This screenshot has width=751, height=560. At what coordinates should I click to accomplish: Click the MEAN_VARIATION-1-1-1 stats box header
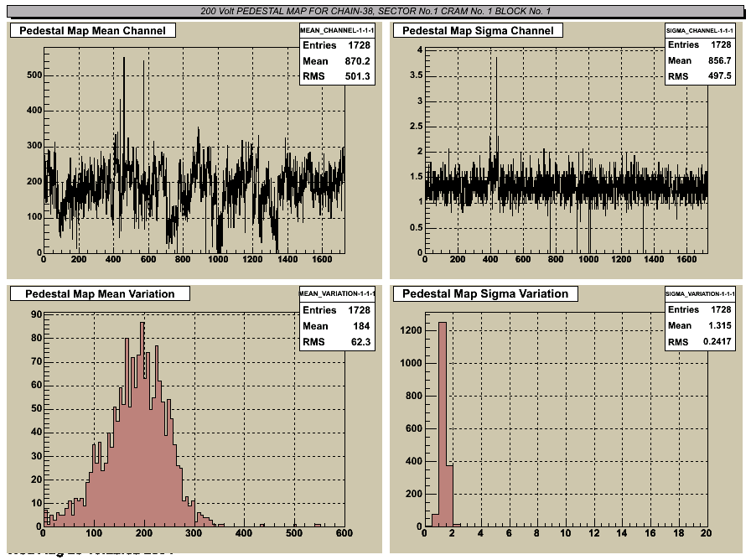pyautogui.click(x=337, y=293)
